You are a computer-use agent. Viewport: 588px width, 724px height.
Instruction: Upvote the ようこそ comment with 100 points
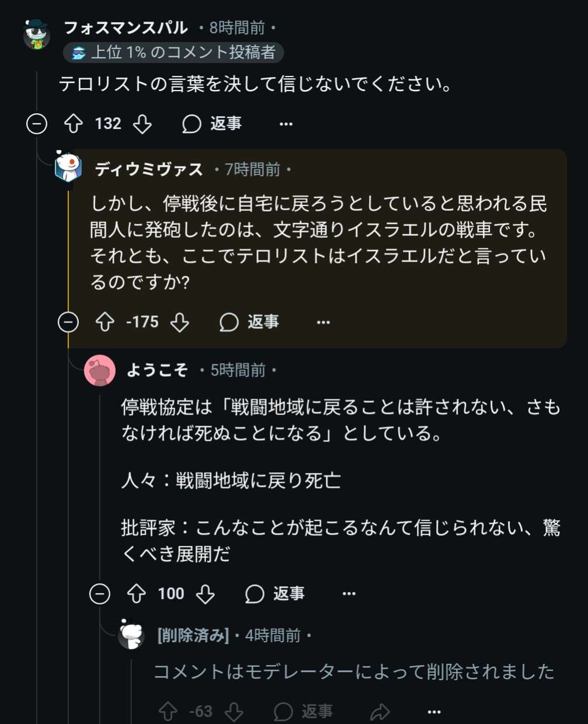click(137, 594)
